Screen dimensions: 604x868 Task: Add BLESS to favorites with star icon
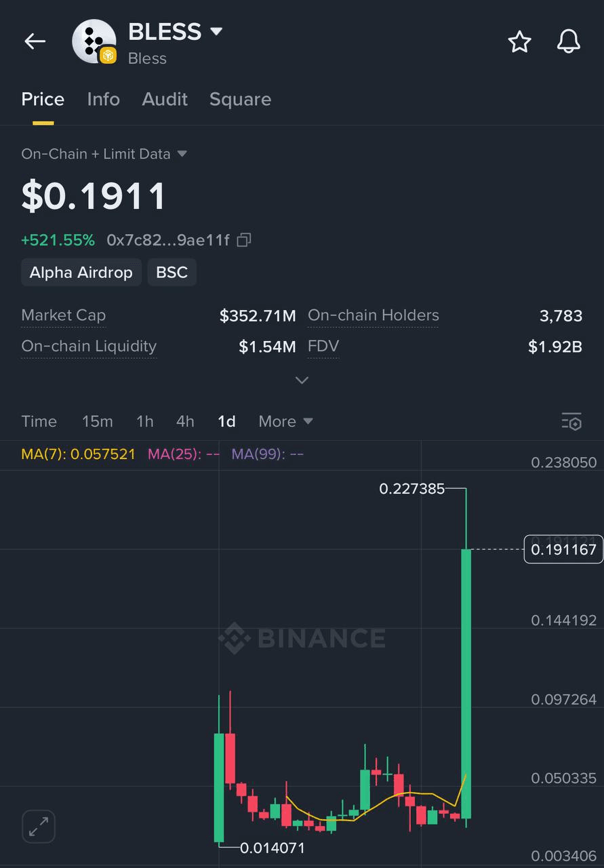click(x=520, y=42)
